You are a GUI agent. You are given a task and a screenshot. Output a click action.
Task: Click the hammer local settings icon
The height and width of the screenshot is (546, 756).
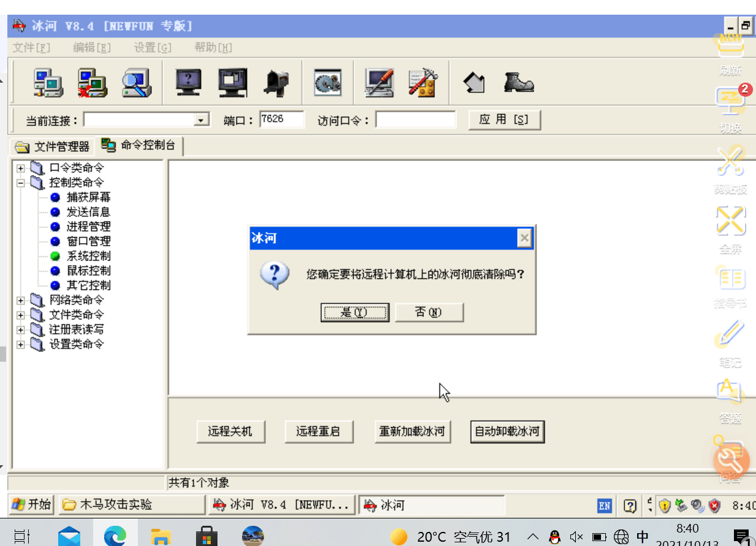click(423, 83)
